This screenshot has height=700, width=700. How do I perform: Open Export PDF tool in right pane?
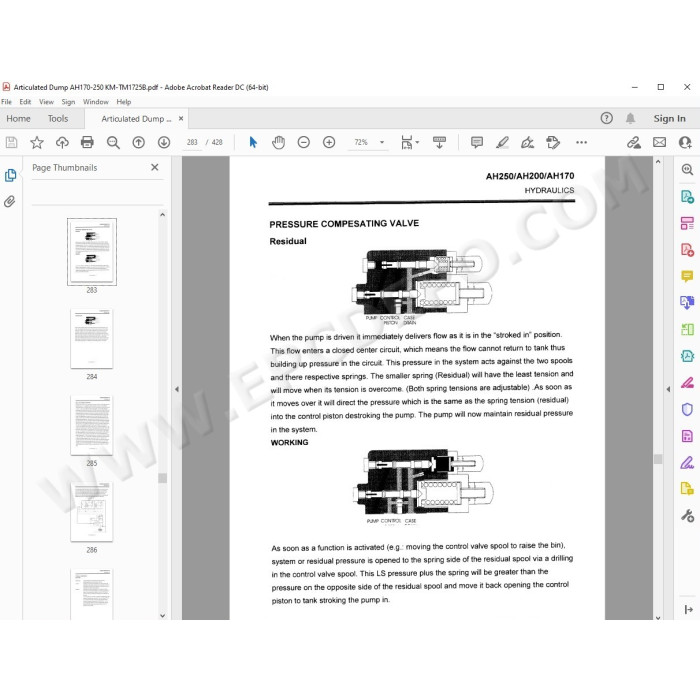pyautogui.click(x=687, y=196)
